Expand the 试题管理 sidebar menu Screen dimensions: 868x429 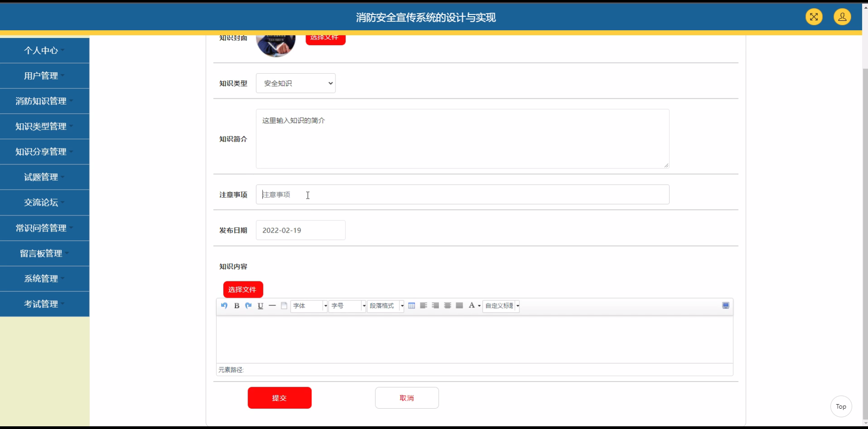coord(44,177)
